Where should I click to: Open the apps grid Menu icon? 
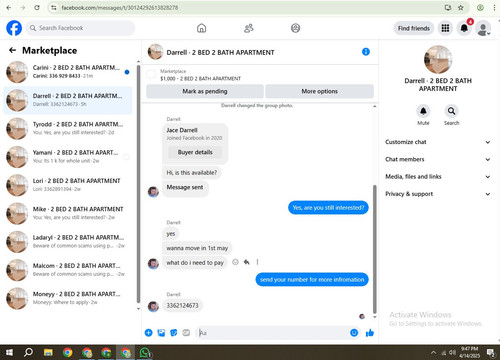445,28
